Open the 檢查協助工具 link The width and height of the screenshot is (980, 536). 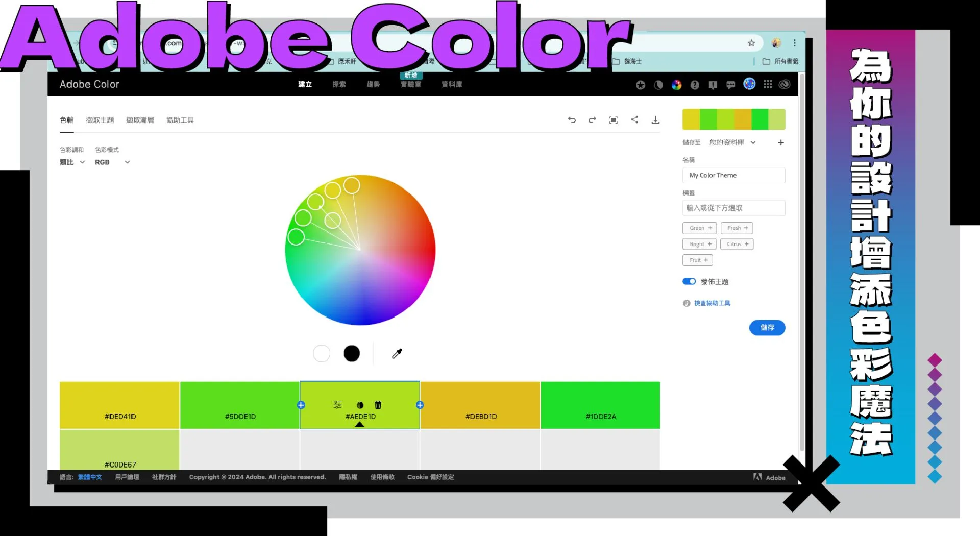(x=712, y=303)
